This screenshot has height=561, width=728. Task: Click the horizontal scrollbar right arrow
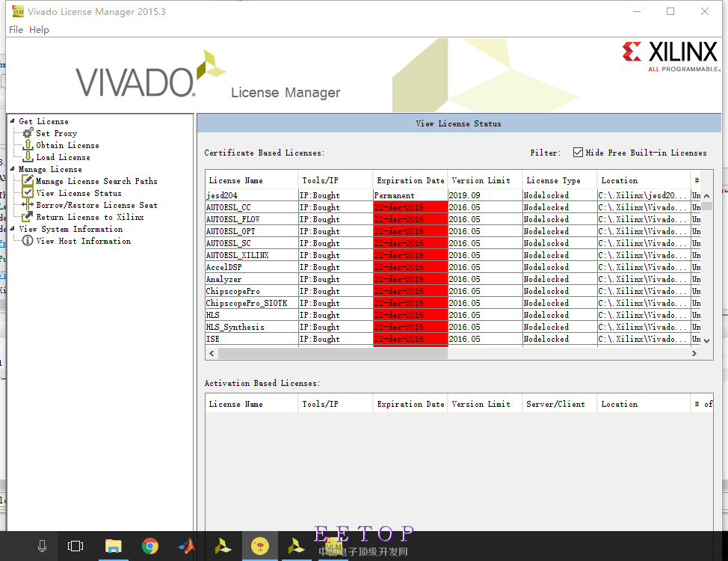pyautogui.click(x=694, y=353)
